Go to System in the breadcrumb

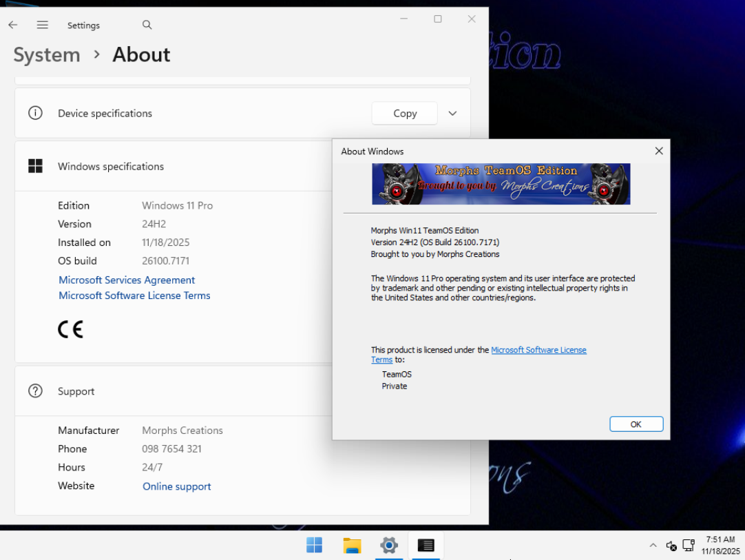[47, 55]
